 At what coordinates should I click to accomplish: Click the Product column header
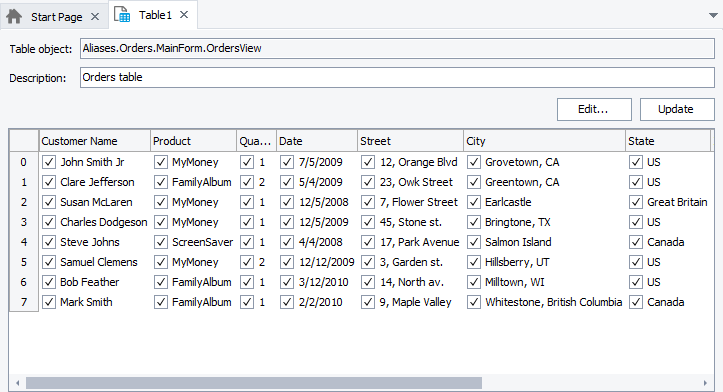click(x=194, y=141)
